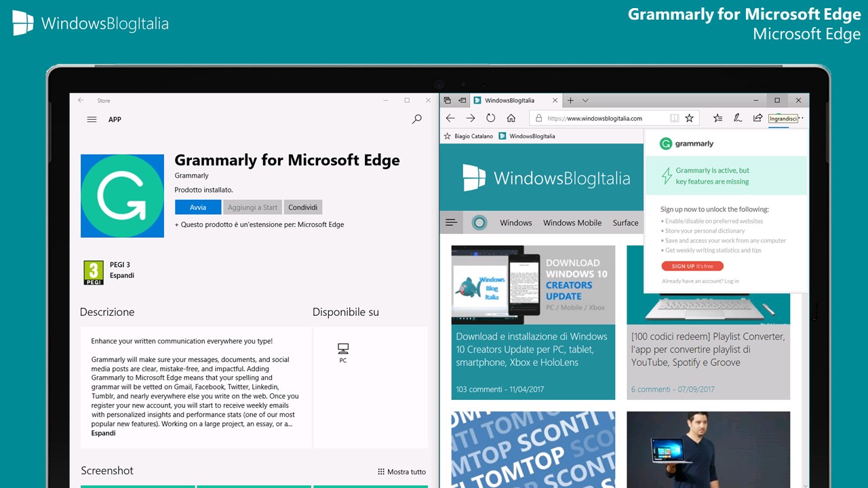Click the Cortana circle icon on the site
868x488 pixels.
click(x=479, y=222)
